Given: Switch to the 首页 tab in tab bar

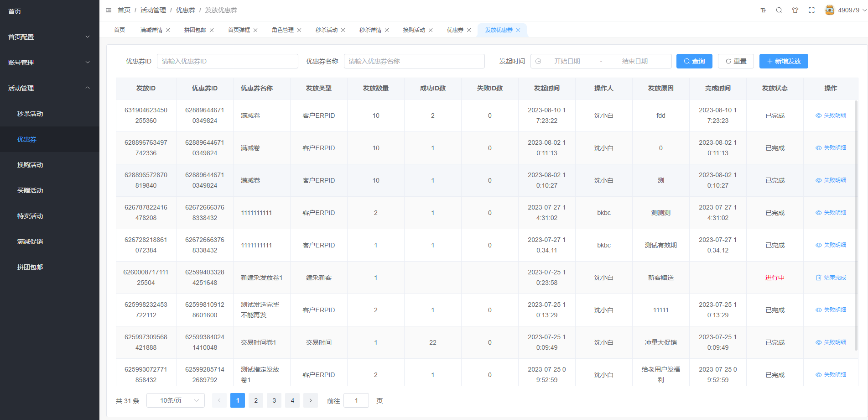Looking at the screenshot, I should 120,30.
